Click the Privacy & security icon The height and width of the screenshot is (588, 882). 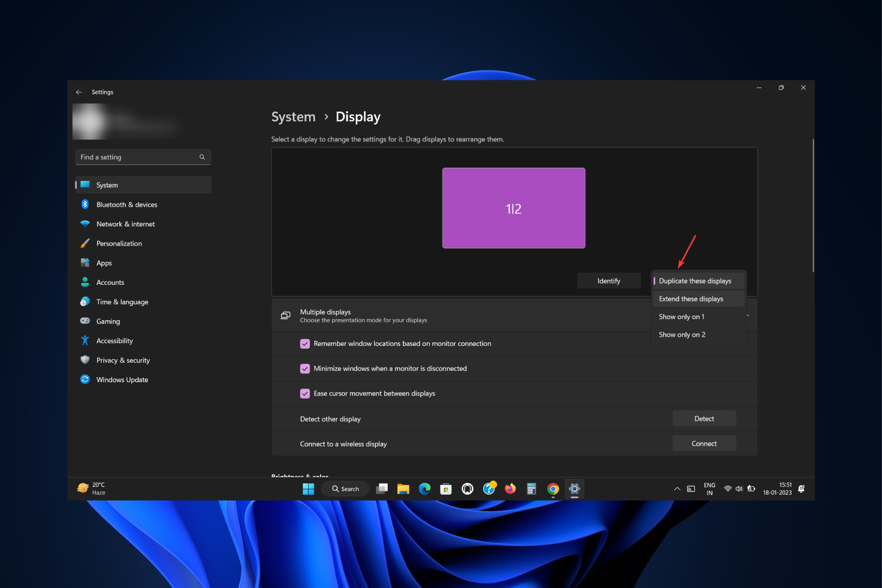[85, 360]
